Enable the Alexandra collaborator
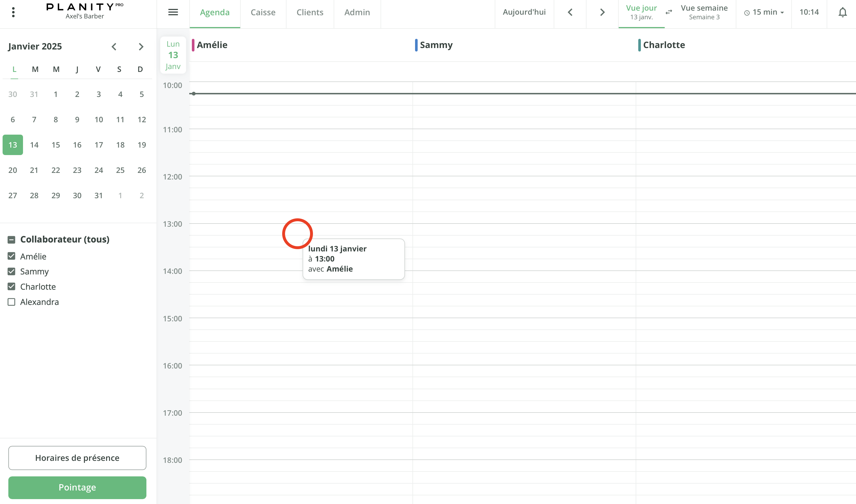 11,301
